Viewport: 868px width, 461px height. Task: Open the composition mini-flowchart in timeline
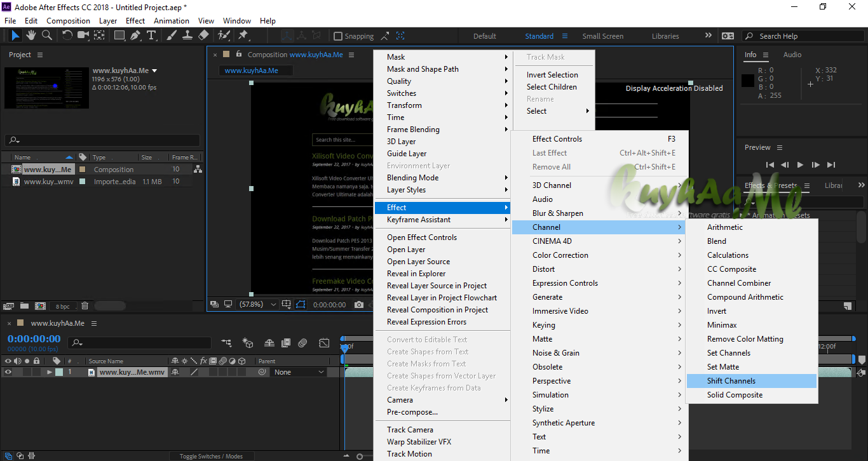pyautogui.click(x=226, y=343)
